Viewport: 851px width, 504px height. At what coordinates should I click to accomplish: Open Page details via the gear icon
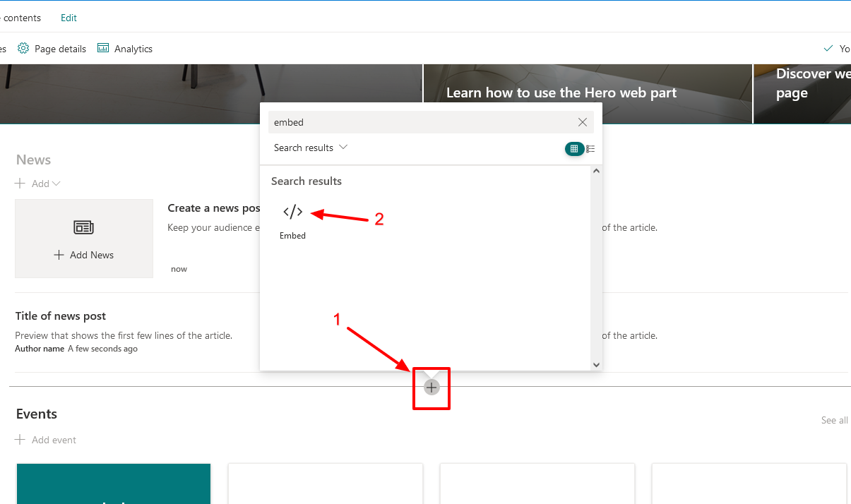click(x=23, y=48)
